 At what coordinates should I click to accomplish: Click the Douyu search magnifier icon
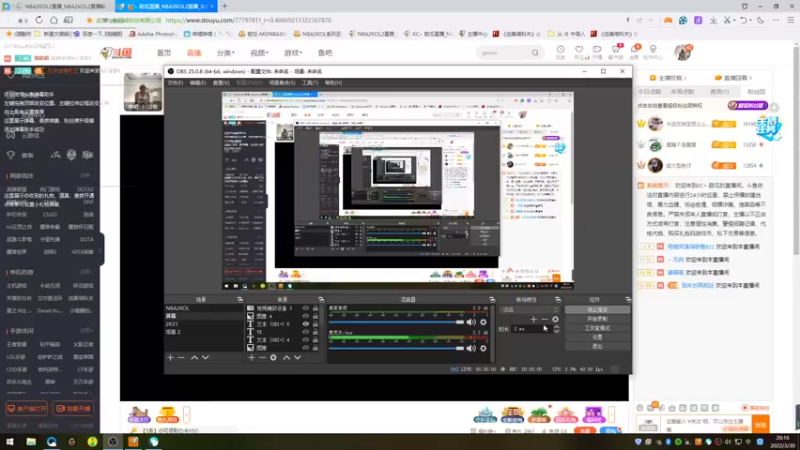coord(535,53)
